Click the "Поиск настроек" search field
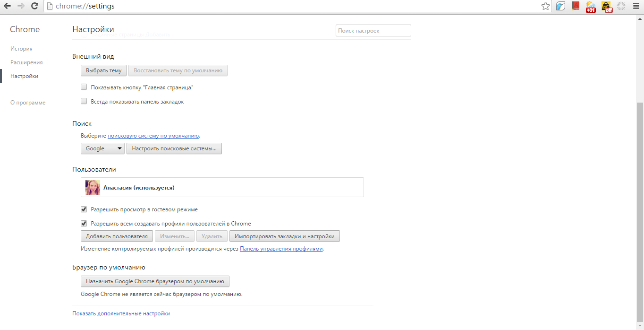Image resolution: width=644 pixels, height=330 pixels. [373, 31]
